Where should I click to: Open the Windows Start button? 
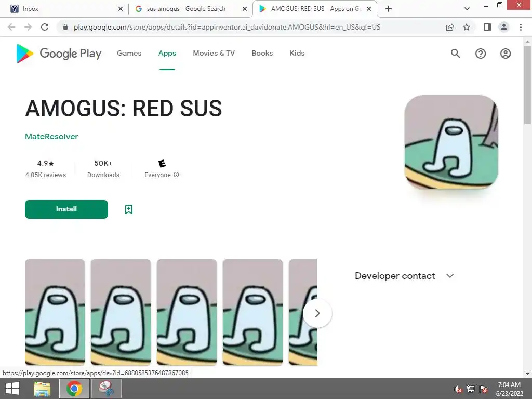click(12, 389)
